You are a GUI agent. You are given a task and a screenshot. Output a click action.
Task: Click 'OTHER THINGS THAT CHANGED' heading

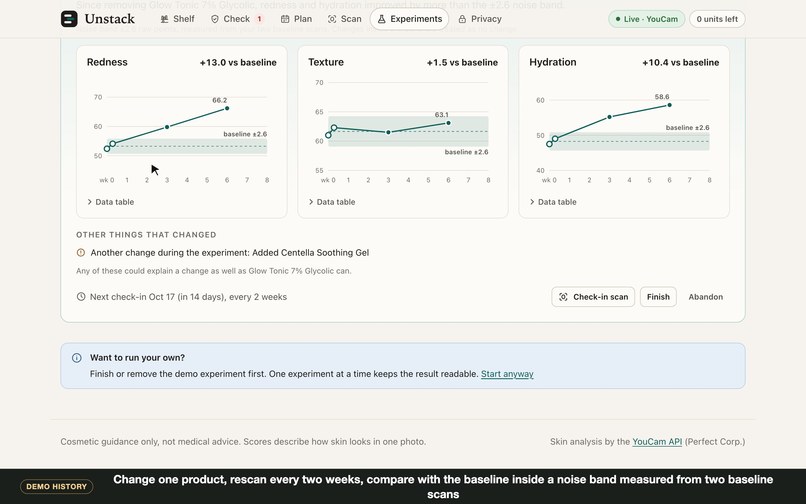tap(146, 235)
